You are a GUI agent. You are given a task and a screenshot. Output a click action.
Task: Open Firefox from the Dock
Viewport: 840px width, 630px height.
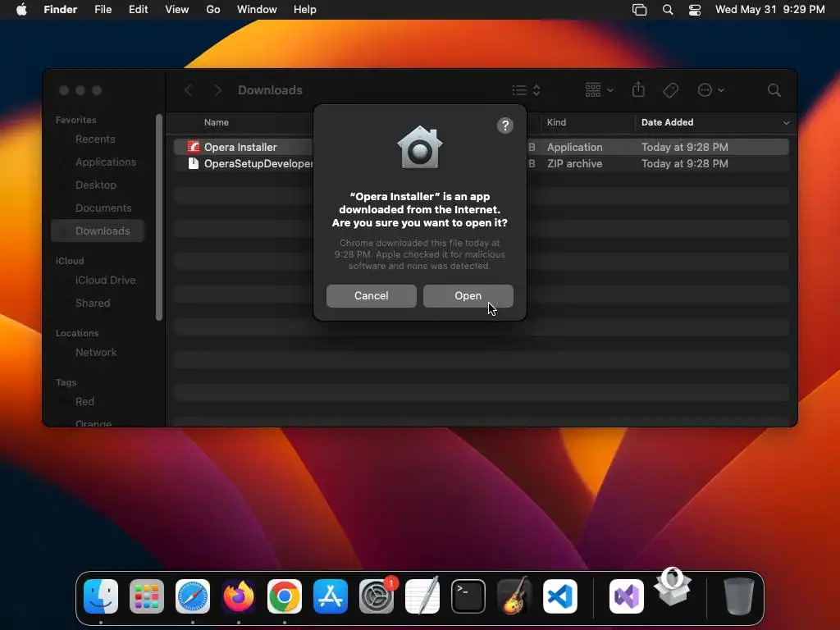coord(239,596)
